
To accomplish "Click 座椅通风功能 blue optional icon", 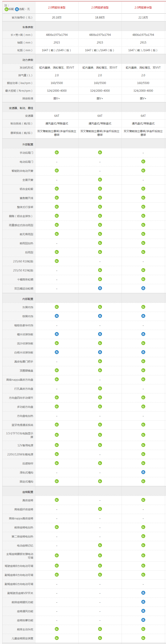I will point(143,611).
